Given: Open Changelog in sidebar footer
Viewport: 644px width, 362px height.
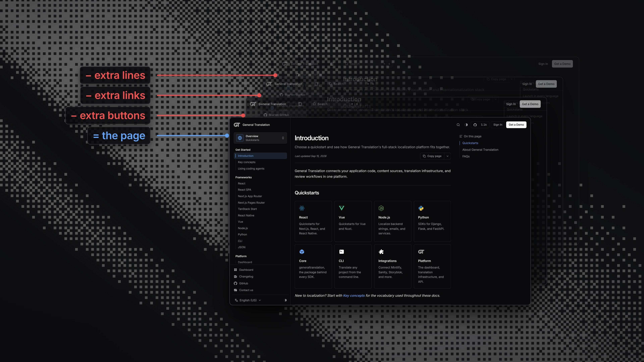Looking at the screenshot, I should (x=246, y=277).
